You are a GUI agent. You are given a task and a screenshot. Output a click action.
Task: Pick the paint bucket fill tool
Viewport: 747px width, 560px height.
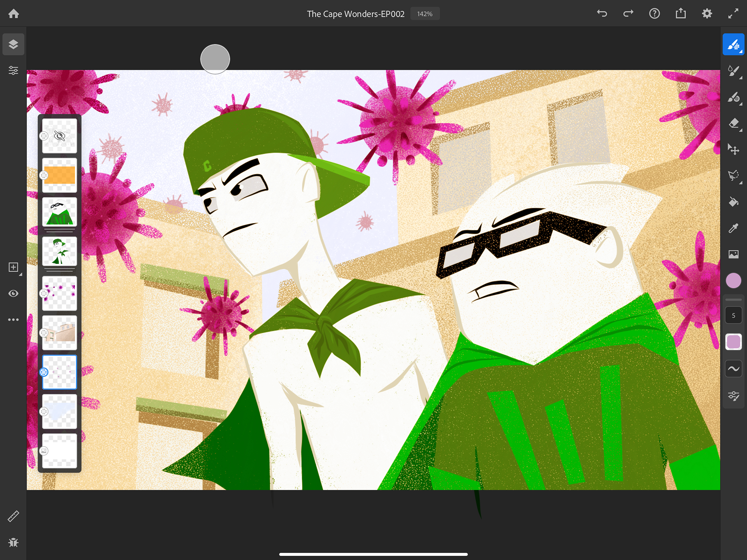[x=733, y=202]
